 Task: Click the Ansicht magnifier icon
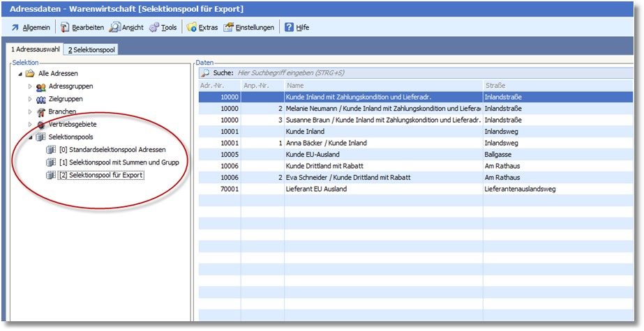coord(114,28)
